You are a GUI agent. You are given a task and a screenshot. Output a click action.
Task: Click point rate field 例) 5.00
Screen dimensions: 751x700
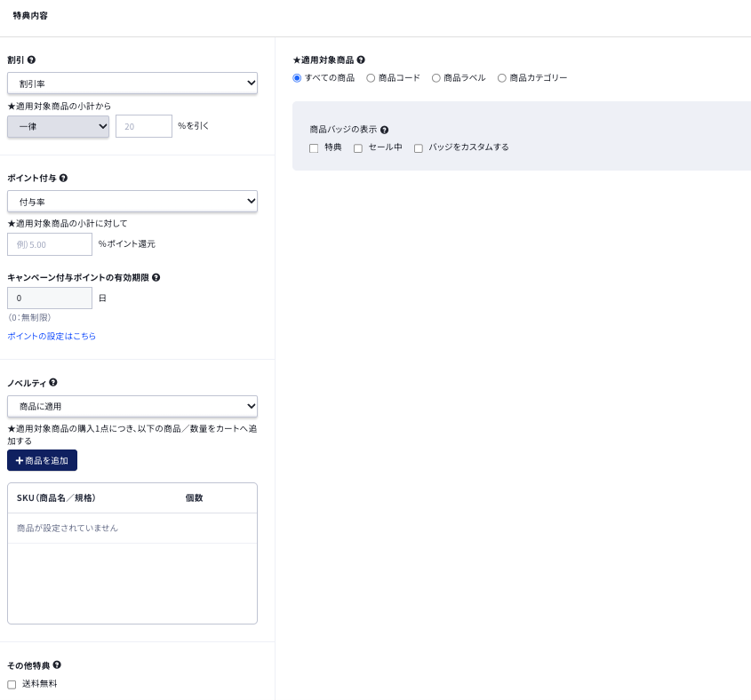pos(50,244)
